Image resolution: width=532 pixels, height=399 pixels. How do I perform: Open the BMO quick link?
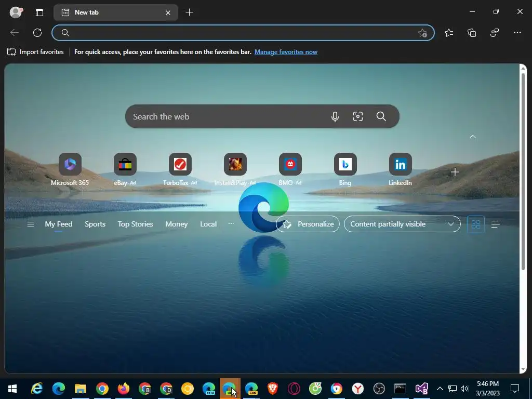(x=290, y=169)
